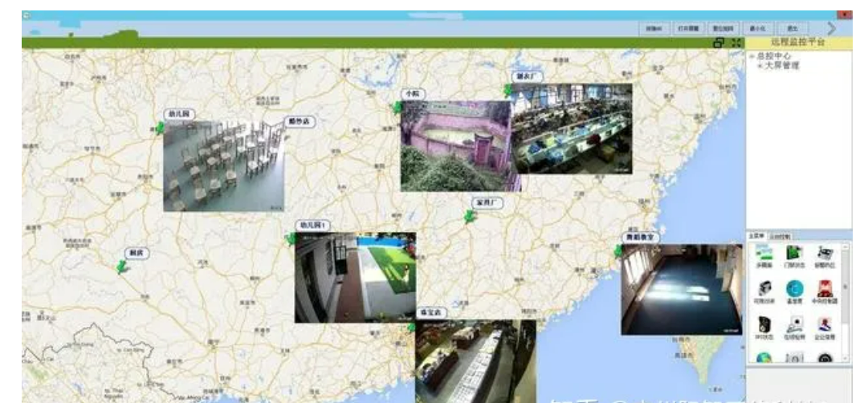Click the green pushpin under the 厨房 label
Screen dimensions: 868x403
[122, 267]
